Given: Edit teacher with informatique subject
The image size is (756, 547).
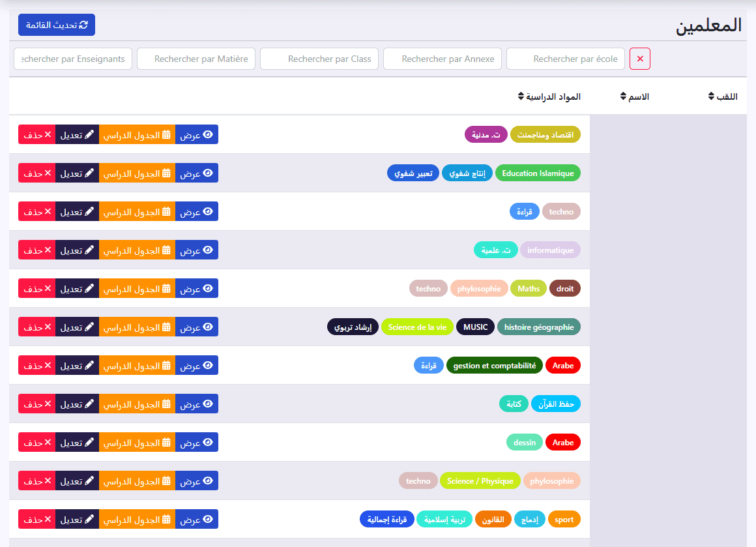Looking at the screenshot, I should pos(77,250).
